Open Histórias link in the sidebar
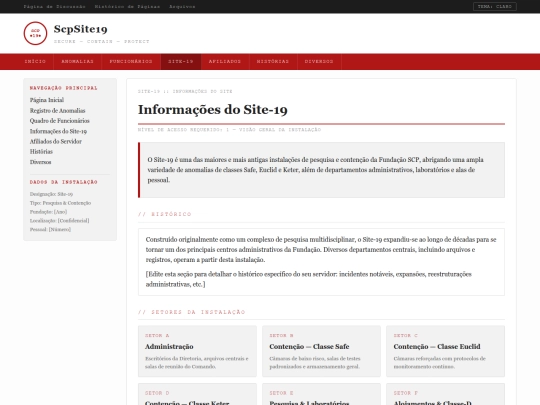The width and height of the screenshot is (540, 405). pos(41,152)
